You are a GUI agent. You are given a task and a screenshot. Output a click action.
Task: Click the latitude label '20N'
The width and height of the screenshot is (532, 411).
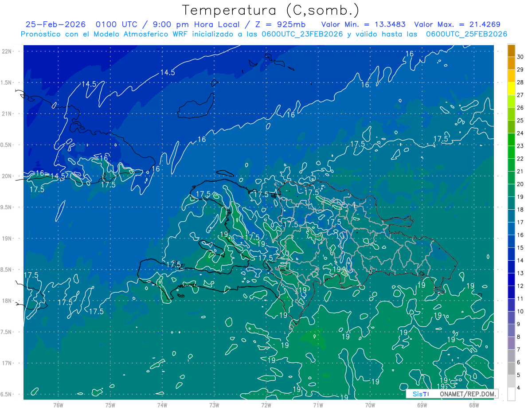click(7, 176)
